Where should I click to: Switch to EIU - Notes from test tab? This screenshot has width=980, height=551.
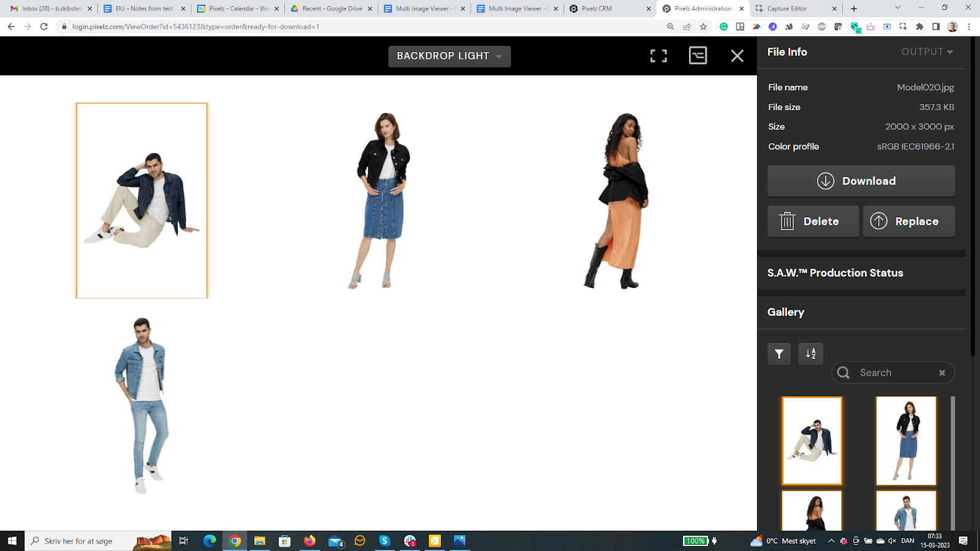pyautogui.click(x=144, y=9)
